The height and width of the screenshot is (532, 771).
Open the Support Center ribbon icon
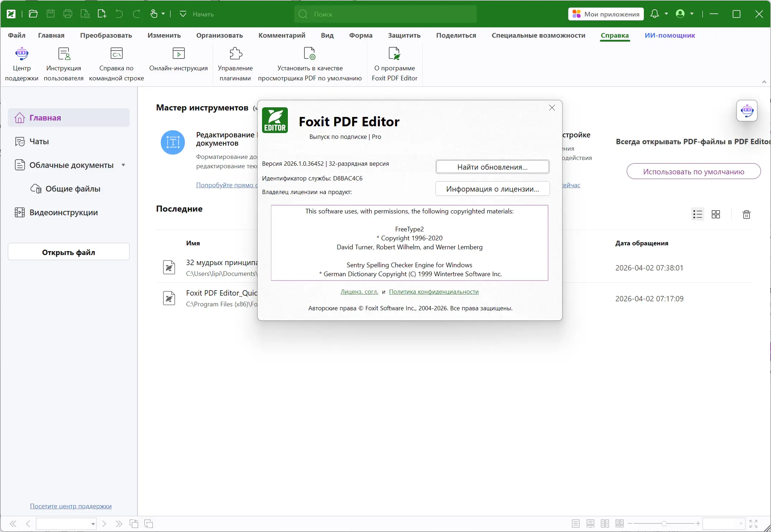tap(22, 54)
